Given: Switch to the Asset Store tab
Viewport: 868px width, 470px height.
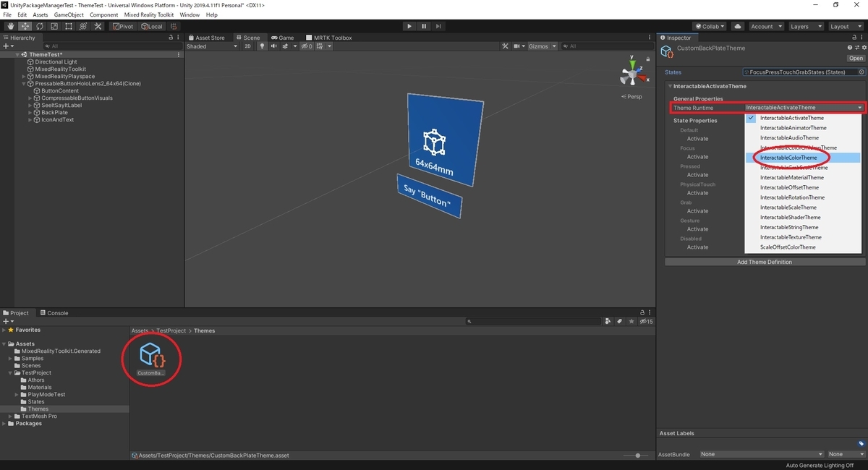Looking at the screenshot, I should [206, 38].
